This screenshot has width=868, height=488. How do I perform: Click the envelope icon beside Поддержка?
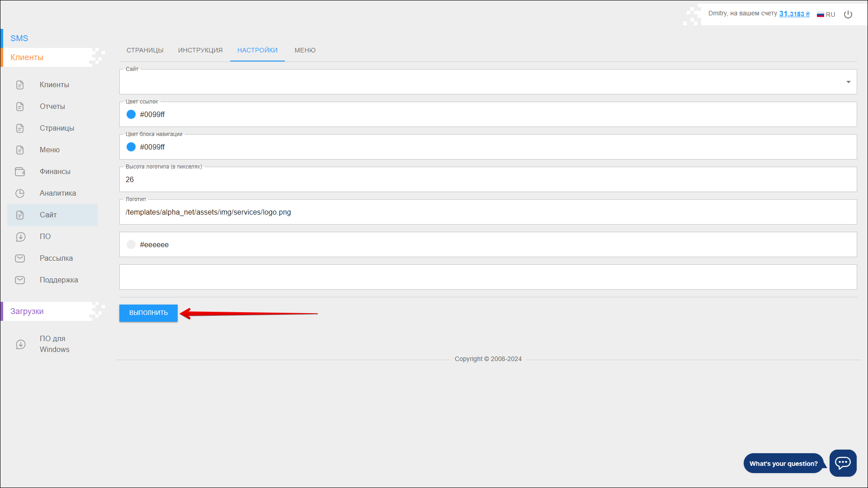[x=20, y=280]
